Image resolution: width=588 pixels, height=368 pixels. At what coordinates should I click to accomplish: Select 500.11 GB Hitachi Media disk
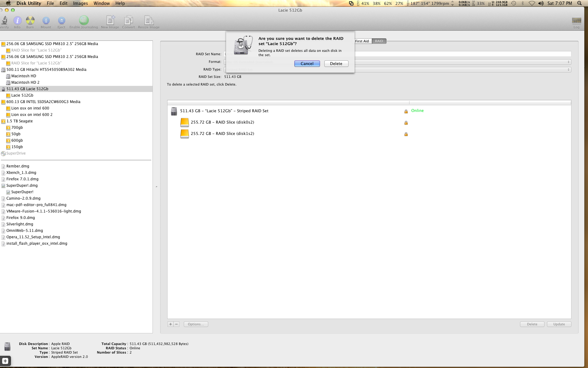click(46, 70)
